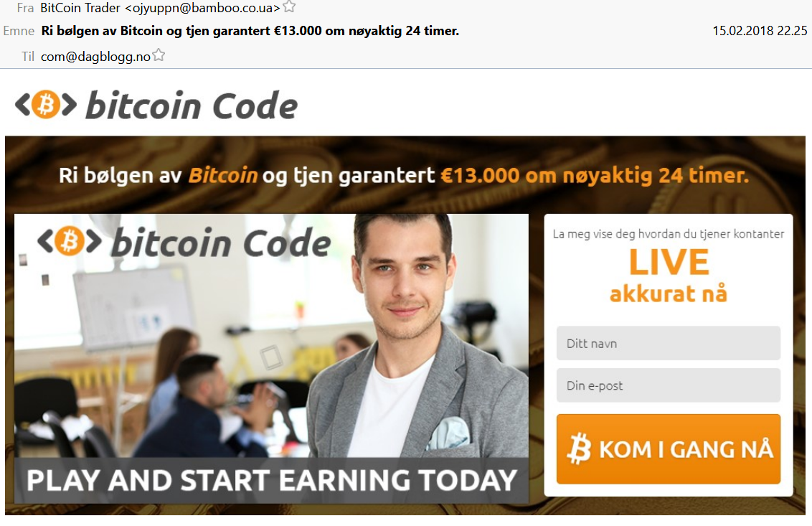Star the BitCoin Trader sender contact
This screenshot has height=526, width=812.
point(290,6)
